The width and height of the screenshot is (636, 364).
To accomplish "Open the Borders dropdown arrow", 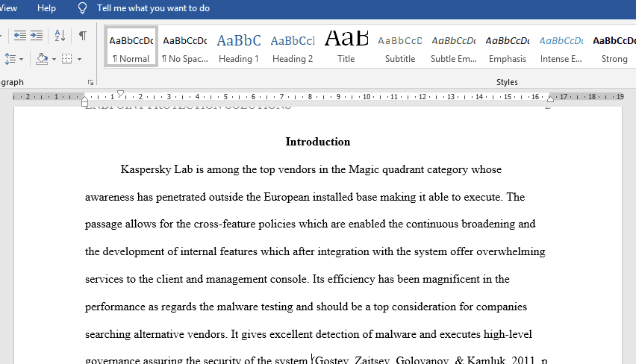I will (x=79, y=59).
